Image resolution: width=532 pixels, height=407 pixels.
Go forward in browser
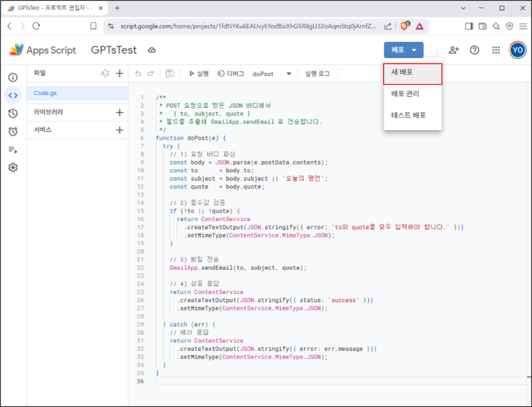[22, 26]
